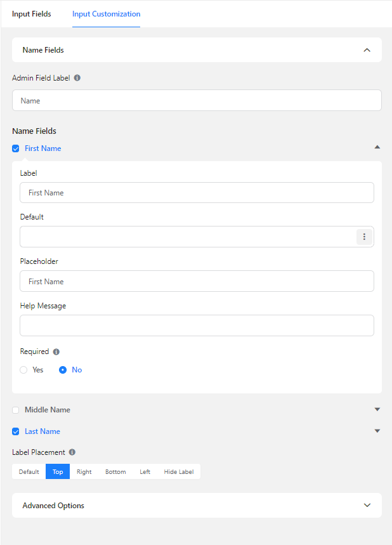392x545 pixels.
Task: Select the No radio option
Action: tap(63, 370)
